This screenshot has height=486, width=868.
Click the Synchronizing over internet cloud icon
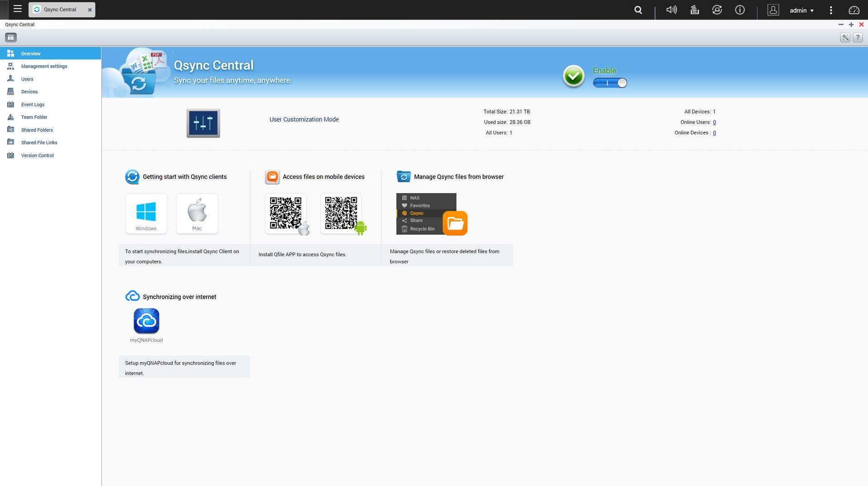[x=132, y=296]
